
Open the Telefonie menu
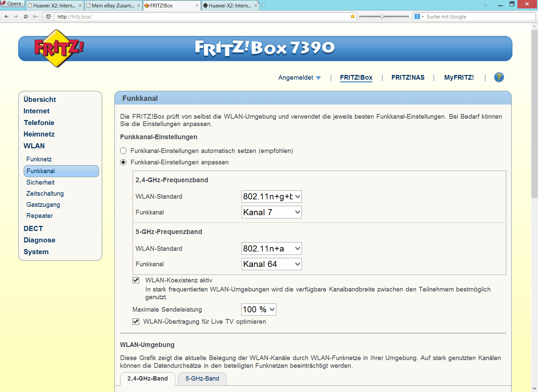pyautogui.click(x=39, y=123)
